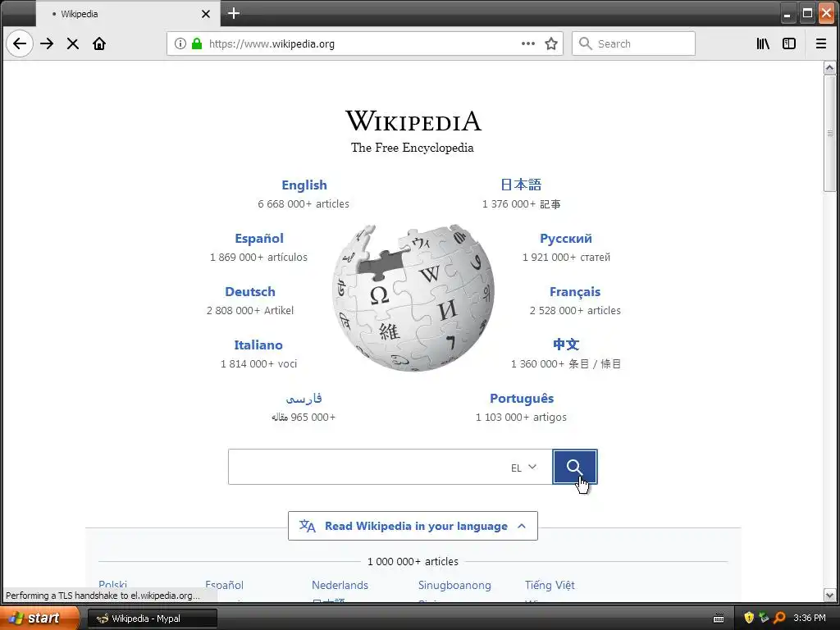Stop loading the page
This screenshot has width=840, height=630.
(x=73, y=43)
